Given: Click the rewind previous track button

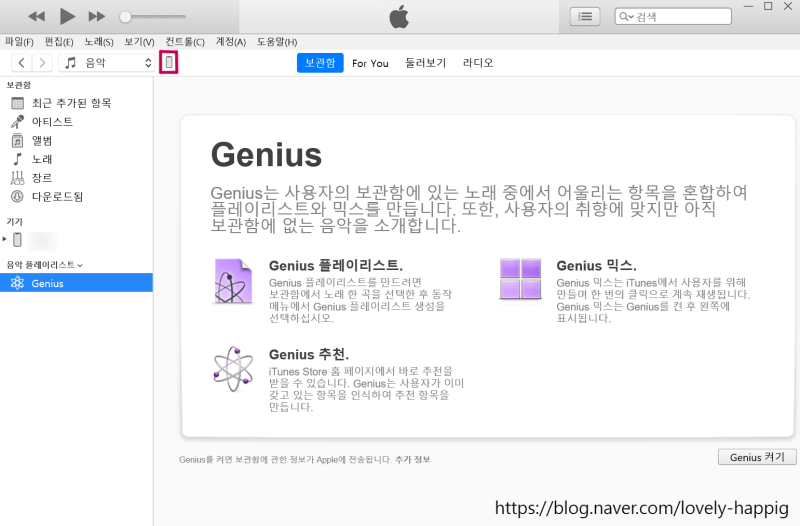Looking at the screenshot, I should 37,17.
